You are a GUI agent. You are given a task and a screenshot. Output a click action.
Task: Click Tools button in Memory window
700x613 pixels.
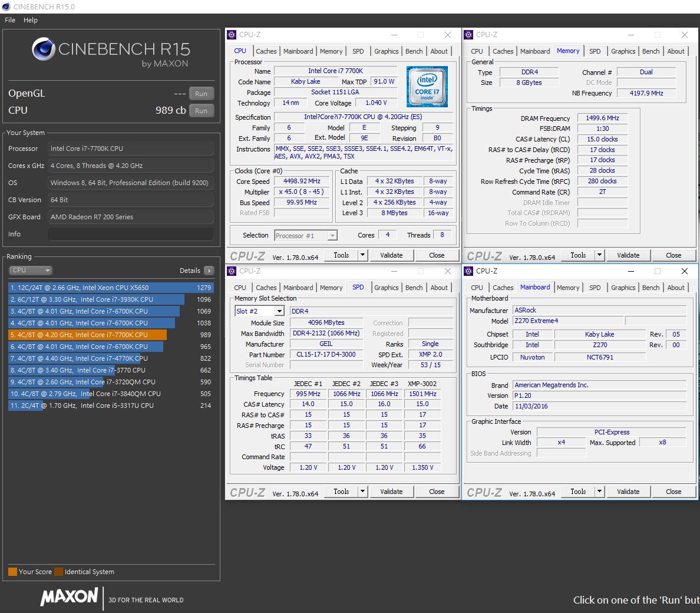[x=578, y=255]
